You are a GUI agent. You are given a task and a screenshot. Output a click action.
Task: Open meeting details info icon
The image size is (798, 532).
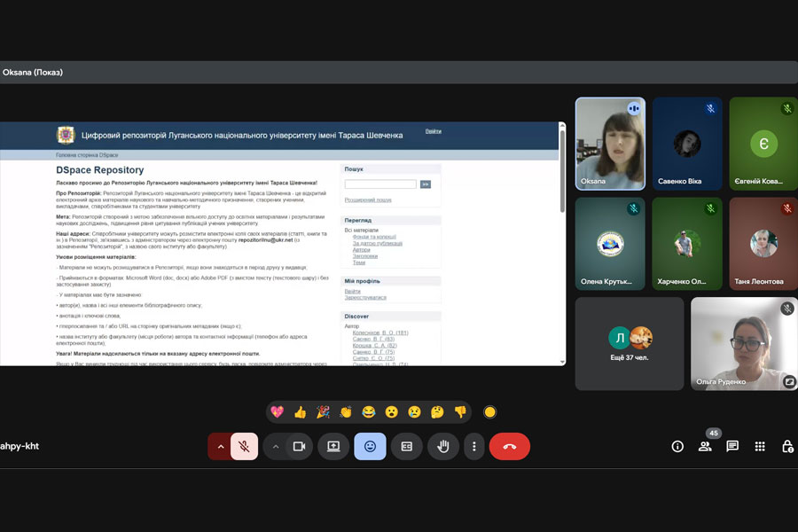677,446
